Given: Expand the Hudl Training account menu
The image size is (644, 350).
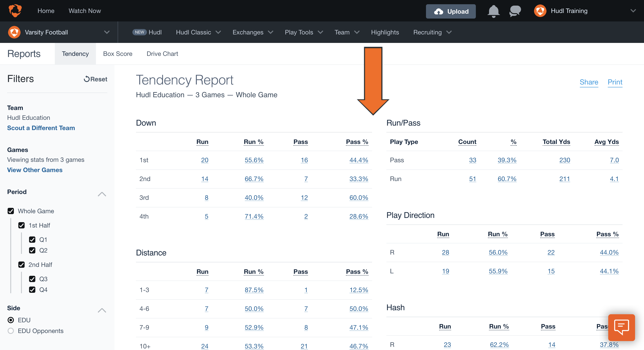Looking at the screenshot, I should click(633, 11).
